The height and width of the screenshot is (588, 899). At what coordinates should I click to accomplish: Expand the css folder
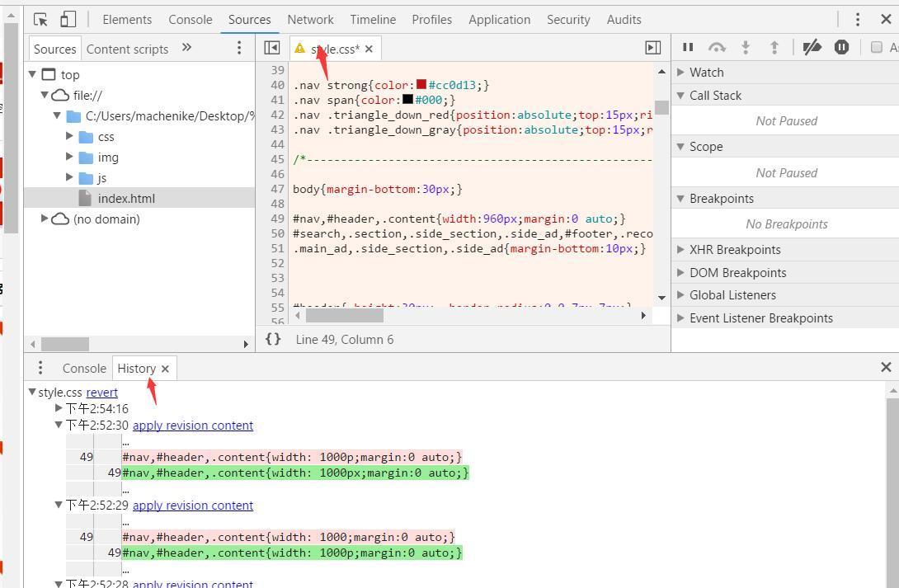point(70,136)
